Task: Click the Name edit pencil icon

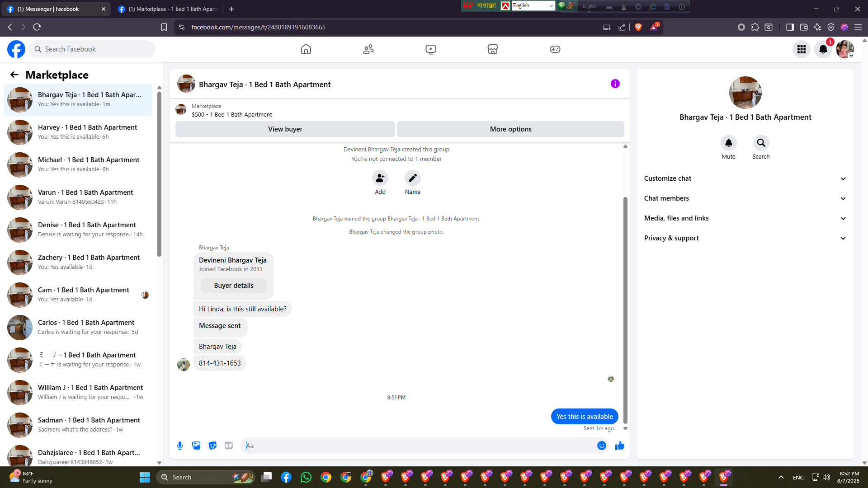Action: pos(413,178)
